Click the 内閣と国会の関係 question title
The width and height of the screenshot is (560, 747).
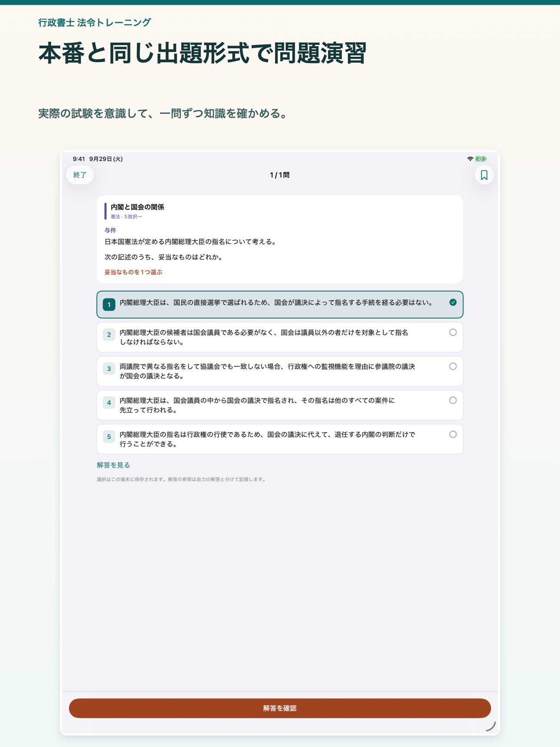pos(137,207)
